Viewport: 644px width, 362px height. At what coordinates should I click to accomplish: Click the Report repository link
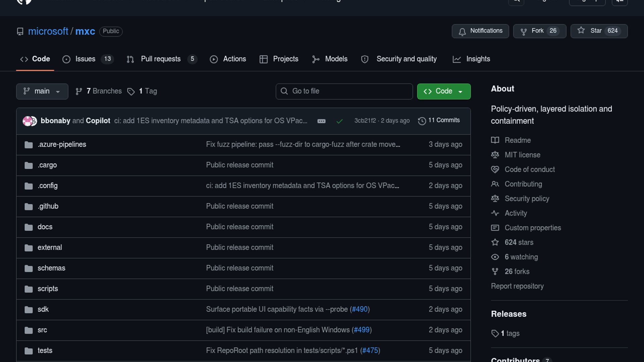(517, 286)
